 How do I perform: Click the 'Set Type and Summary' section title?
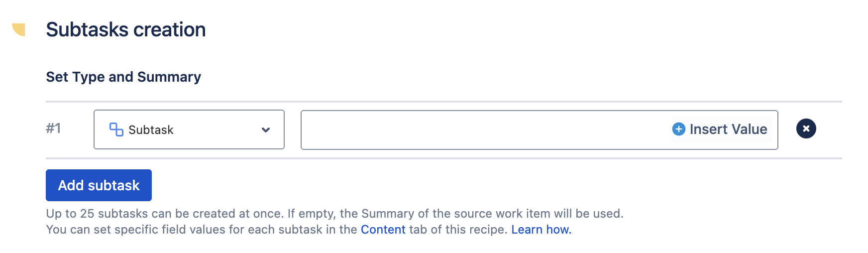tap(123, 77)
